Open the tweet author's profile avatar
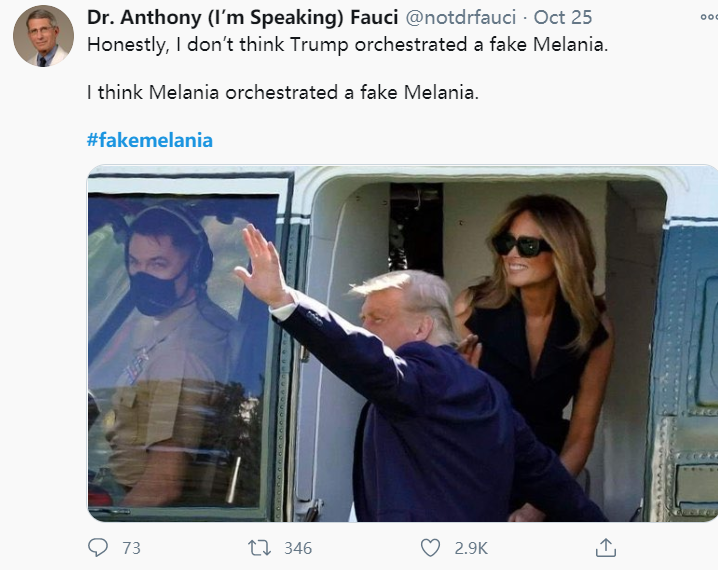This screenshot has height=570, width=718. coord(43,35)
